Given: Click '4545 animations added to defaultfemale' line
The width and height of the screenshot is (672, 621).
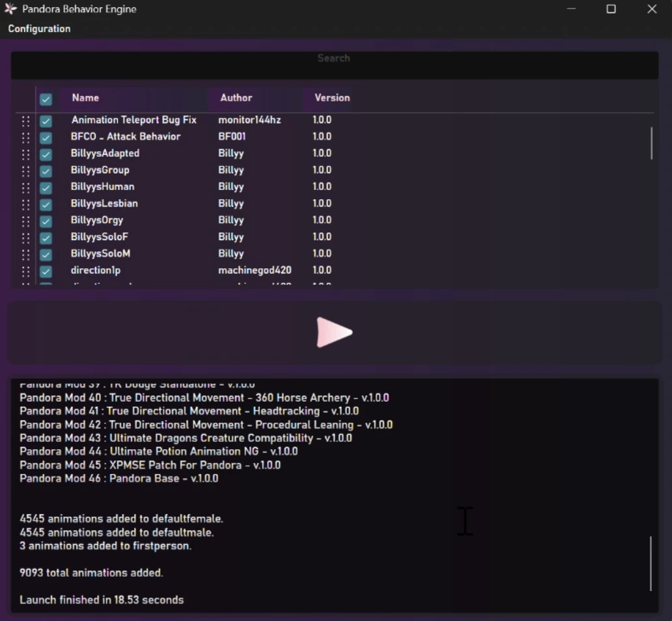Looking at the screenshot, I should (121, 519).
